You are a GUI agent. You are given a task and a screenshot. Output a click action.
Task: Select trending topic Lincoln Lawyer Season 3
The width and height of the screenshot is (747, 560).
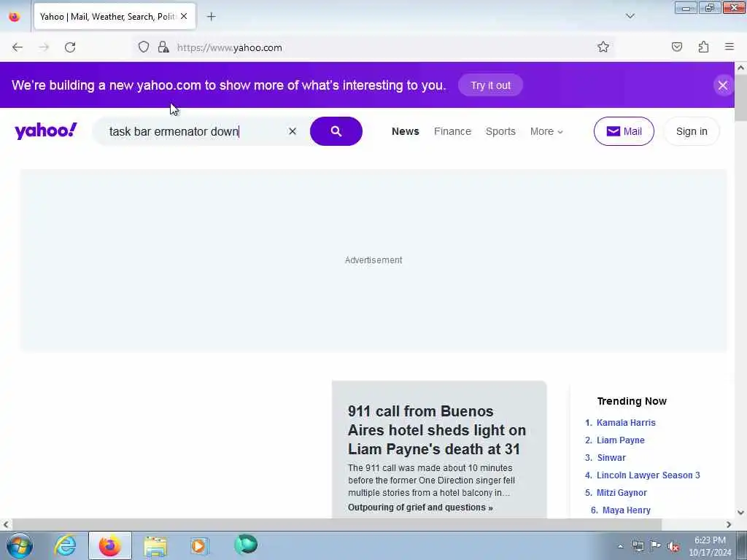click(x=649, y=475)
